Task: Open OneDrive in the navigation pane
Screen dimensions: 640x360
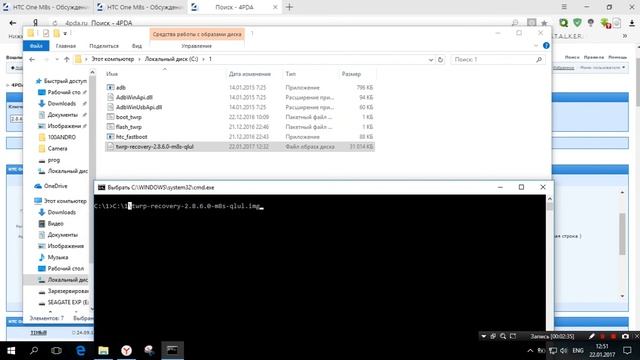Action: pos(51,186)
